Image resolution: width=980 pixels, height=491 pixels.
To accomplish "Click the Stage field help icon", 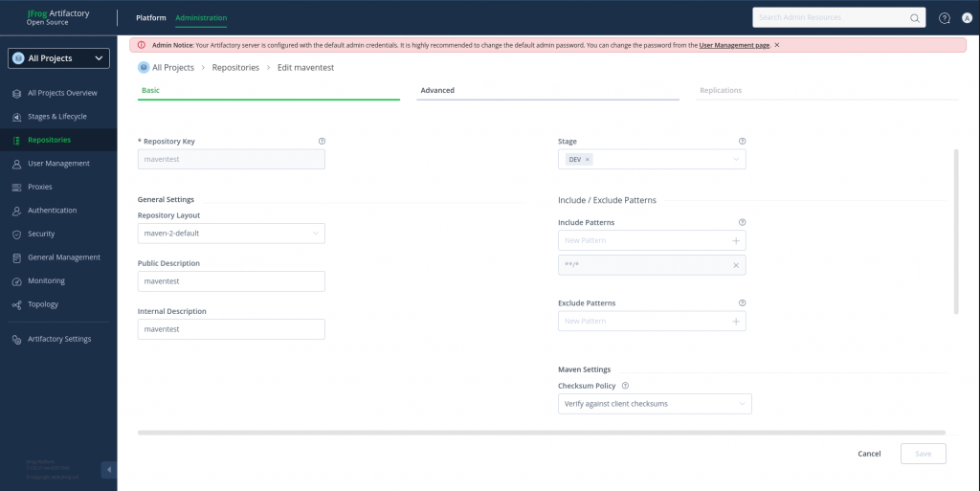I will 742,141.
